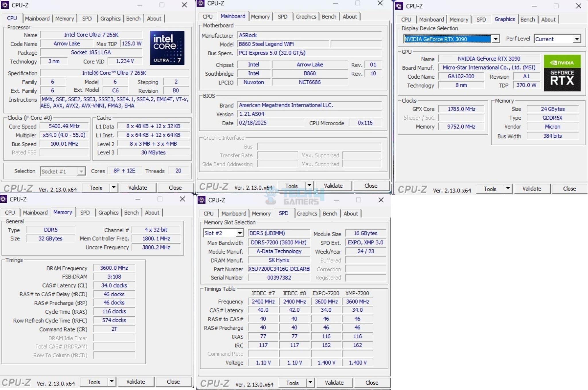This screenshot has width=588, height=390.
Task: Open Tools dropdown arrow in CPU window
Action: point(114,188)
